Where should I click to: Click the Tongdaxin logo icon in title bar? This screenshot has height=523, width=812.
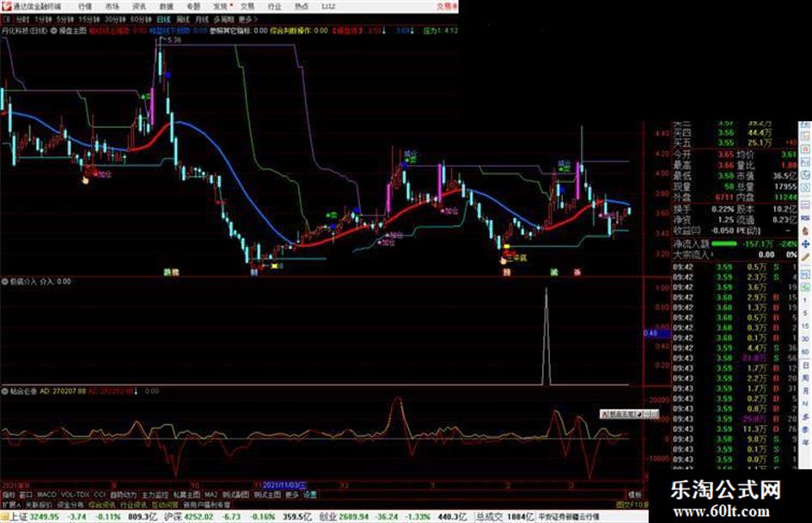click(6, 6)
